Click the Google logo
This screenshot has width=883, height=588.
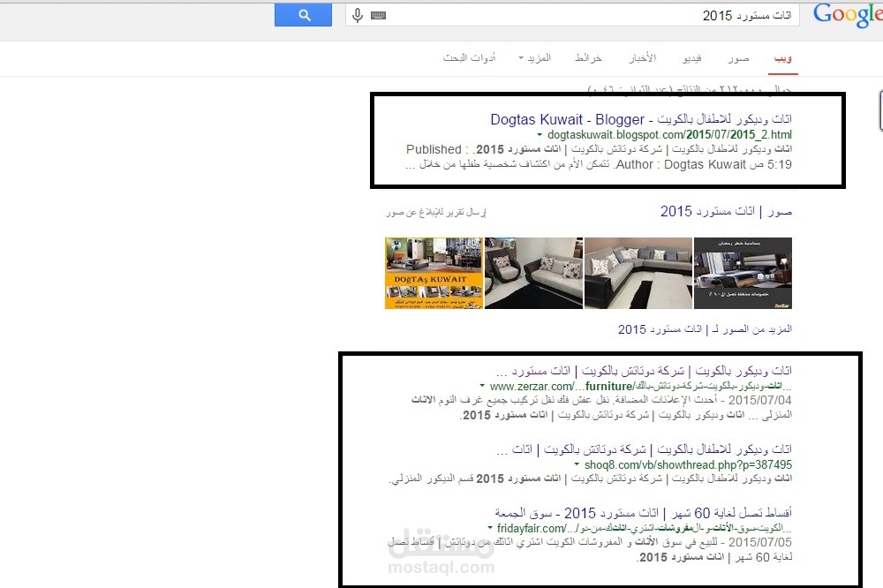(848, 14)
